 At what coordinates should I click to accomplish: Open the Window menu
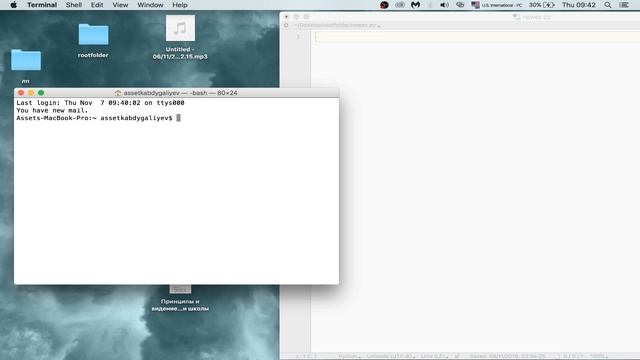(x=150, y=5)
